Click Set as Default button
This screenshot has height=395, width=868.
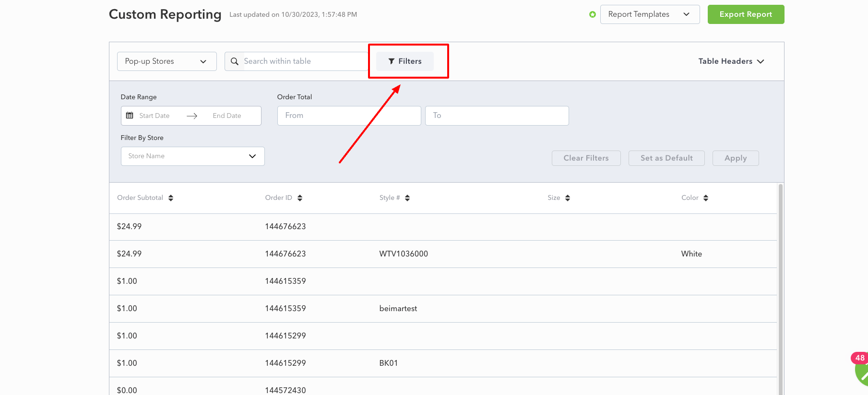[x=666, y=158]
